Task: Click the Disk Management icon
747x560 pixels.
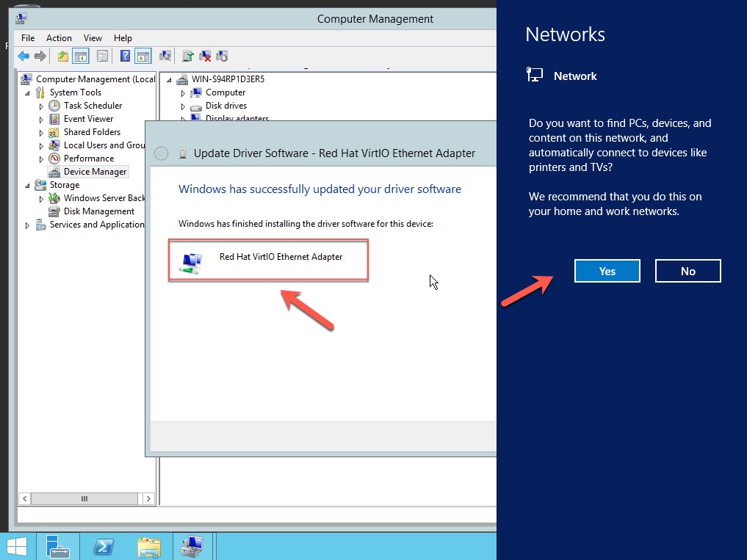Action: pos(55,211)
